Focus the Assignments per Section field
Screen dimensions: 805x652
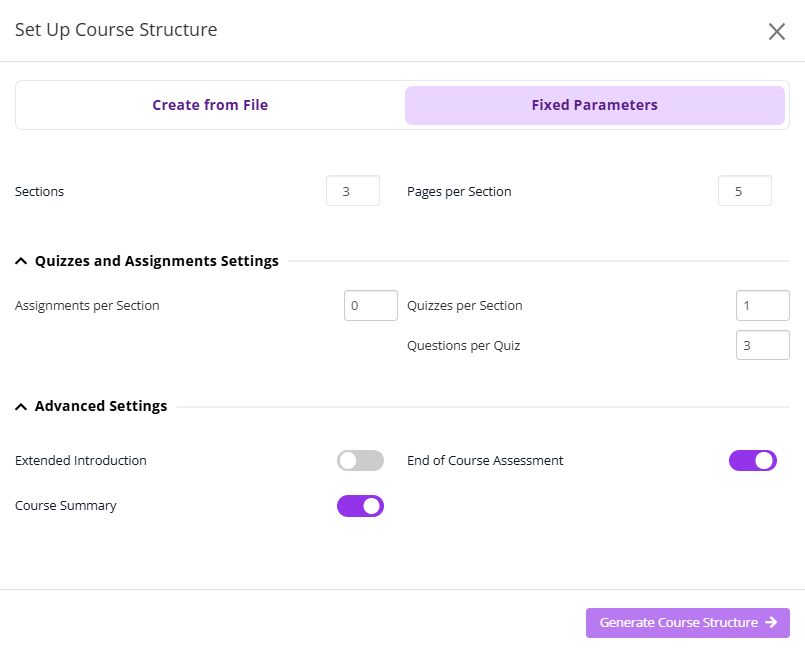click(370, 306)
